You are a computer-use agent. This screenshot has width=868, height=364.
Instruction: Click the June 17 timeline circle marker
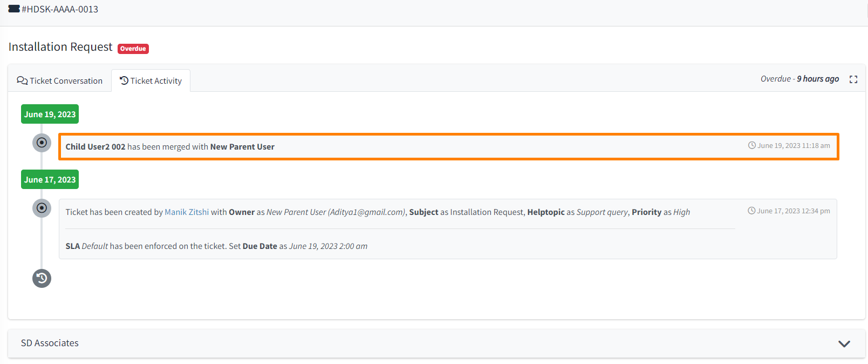[x=42, y=208]
